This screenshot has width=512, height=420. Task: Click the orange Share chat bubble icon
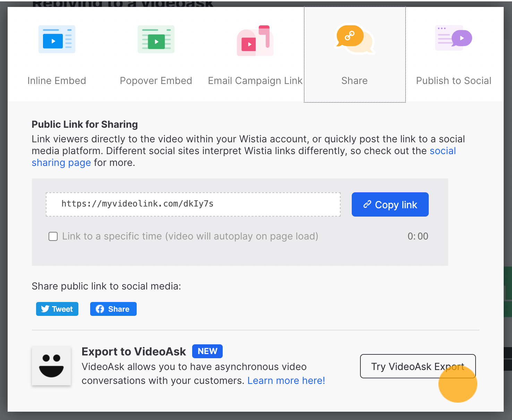355,39
